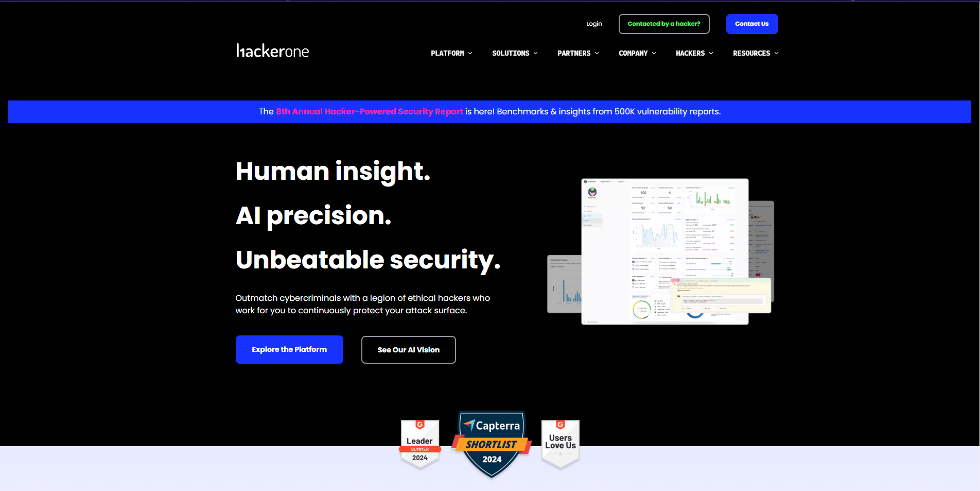Open the COMPANY menu item

(x=633, y=53)
